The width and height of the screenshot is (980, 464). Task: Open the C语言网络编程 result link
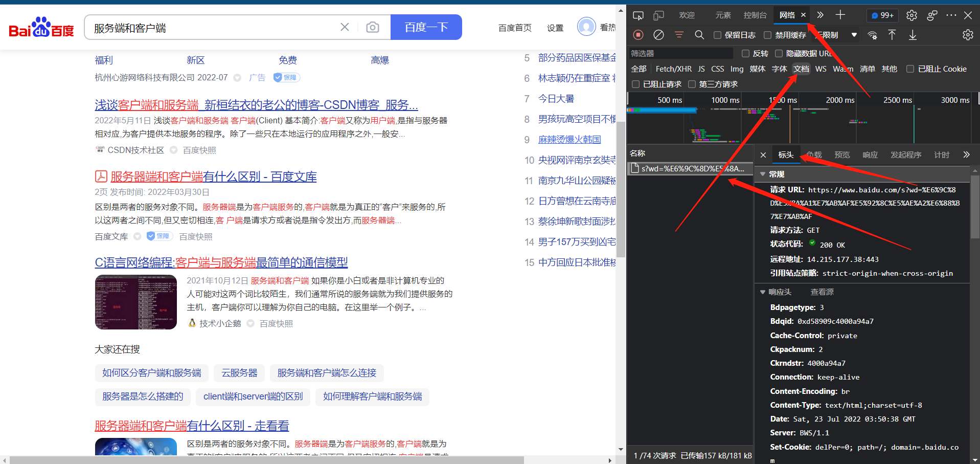click(221, 262)
